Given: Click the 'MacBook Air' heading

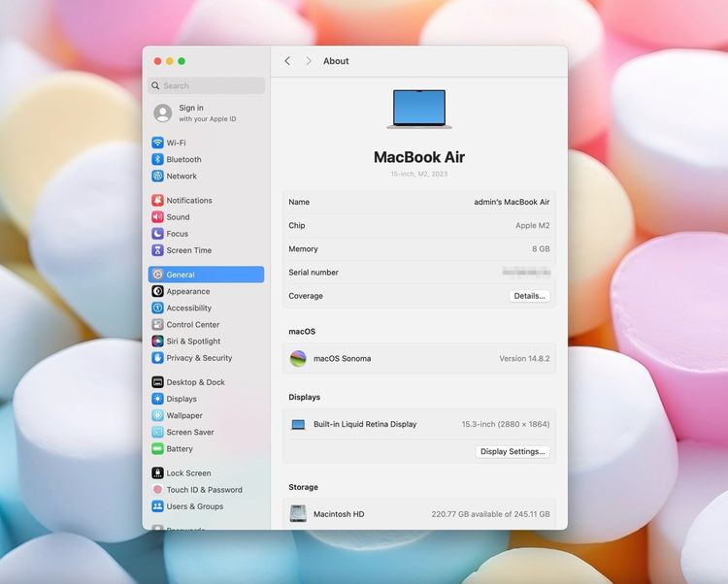Looking at the screenshot, I should coord(419,157).
